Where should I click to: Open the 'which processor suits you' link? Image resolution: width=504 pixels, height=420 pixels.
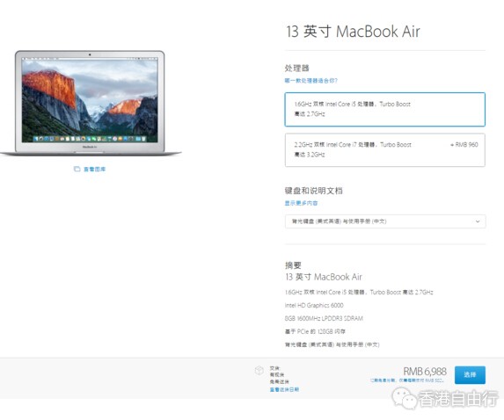click(x=310, y=81)
